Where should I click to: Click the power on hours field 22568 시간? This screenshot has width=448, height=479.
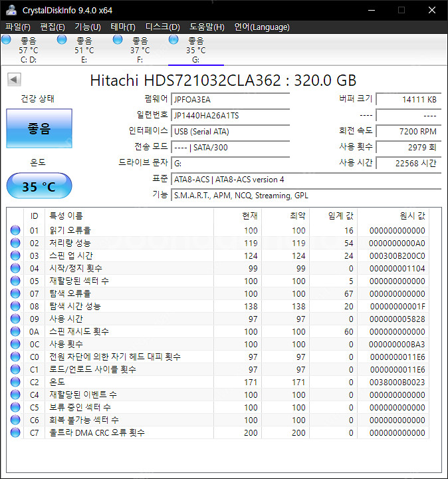click(409, 164)
